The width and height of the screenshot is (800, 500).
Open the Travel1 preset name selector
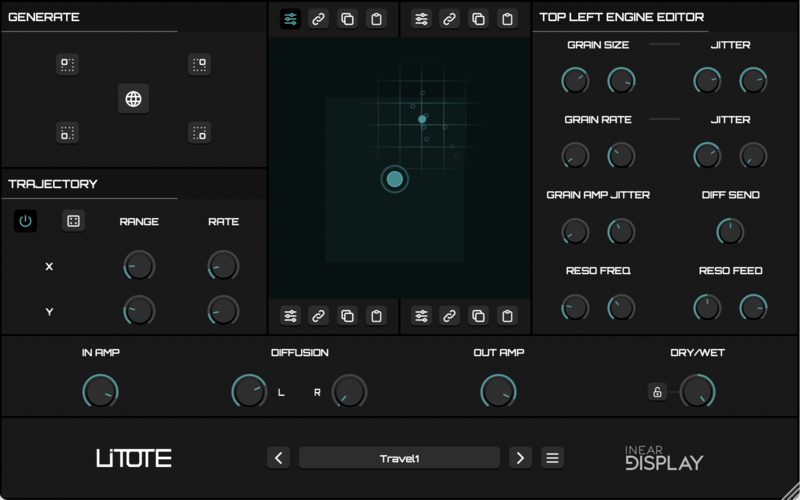[399, 458]
